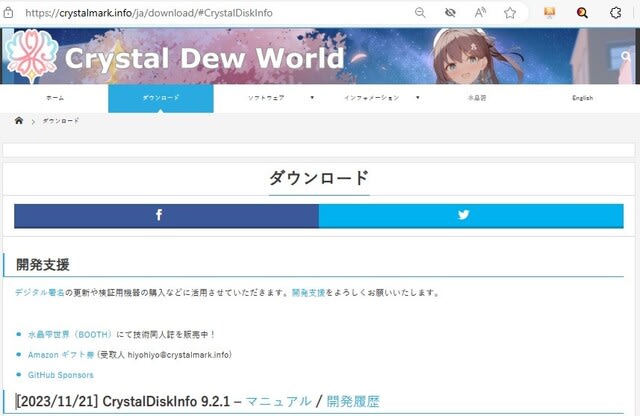This screenshot has height=416, width=640.
Task: Click the hiyohiyo@crystalmark.info email text
Action: 178,355
